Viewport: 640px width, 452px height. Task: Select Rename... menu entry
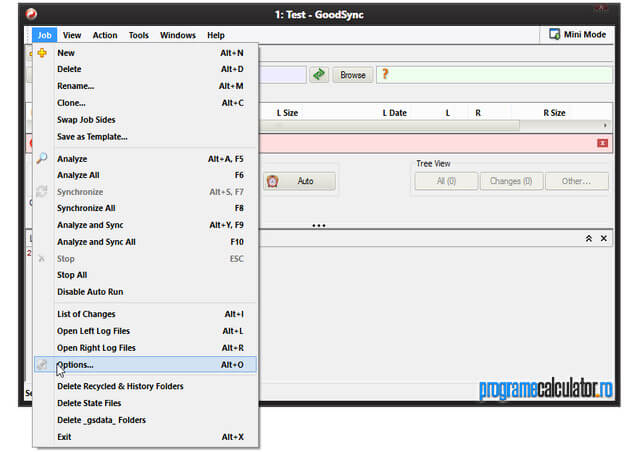coord(146,86)
